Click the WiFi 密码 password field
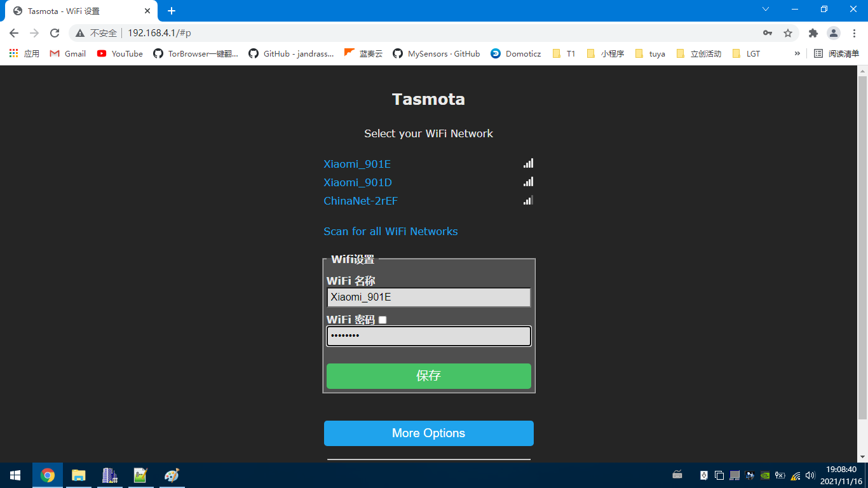868x488 pixels. tap(429, 336)
